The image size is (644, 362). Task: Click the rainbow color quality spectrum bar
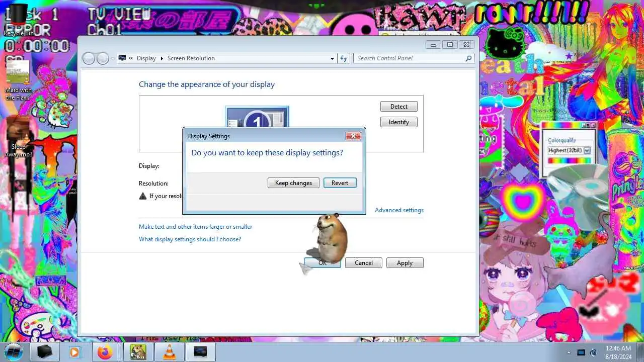[x=569, y=161]
